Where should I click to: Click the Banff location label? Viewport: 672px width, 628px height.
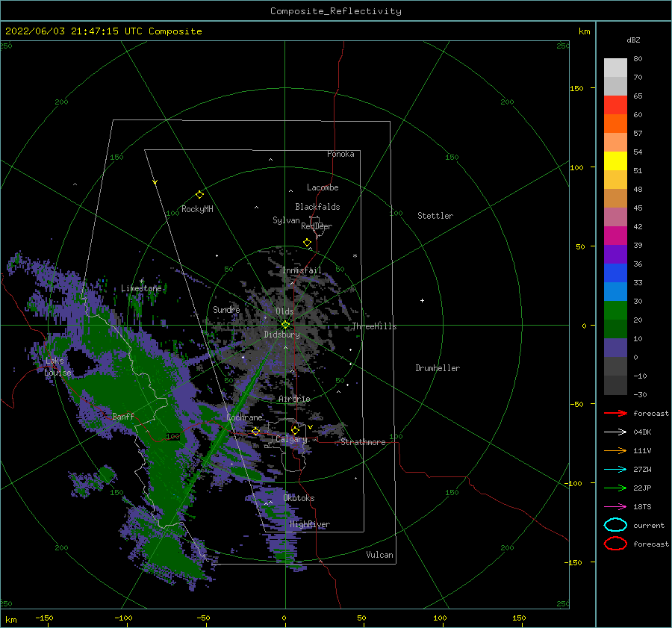click(x=123, y=416)
